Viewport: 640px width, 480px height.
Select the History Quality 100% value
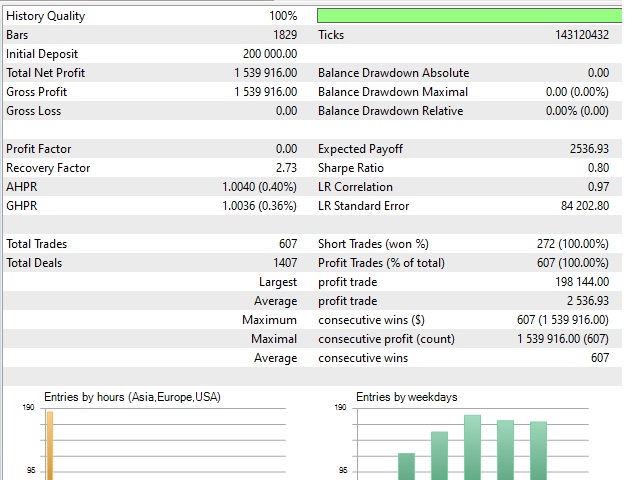click(283, 16)
